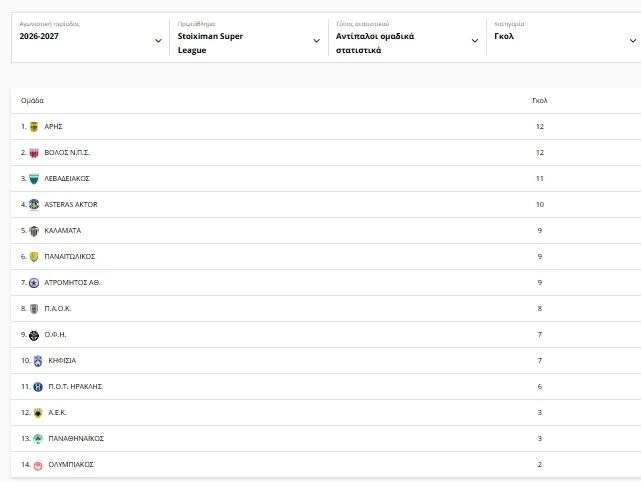The width and height of the screenshot is (641, 482).
Task: Click the ΑΤΡΟΜΗΤΟΣ ΑΘ. star crest
Action: point(34,283)
